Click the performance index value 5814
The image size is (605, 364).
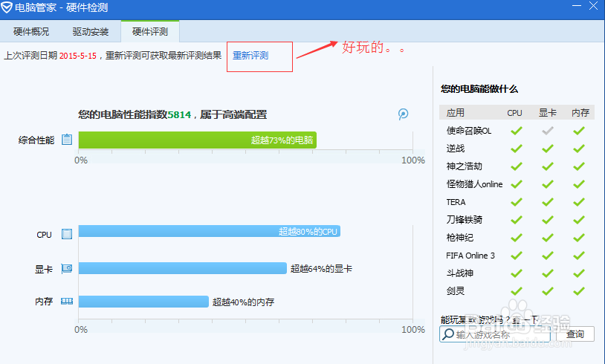[x=179, y=114]
